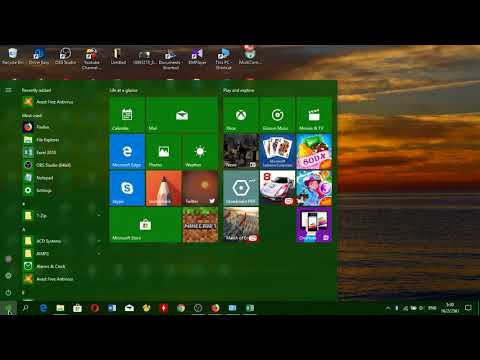Open Excel 2016 from the app list
Viewport: 480px width, 360px height.
[60, 152]
